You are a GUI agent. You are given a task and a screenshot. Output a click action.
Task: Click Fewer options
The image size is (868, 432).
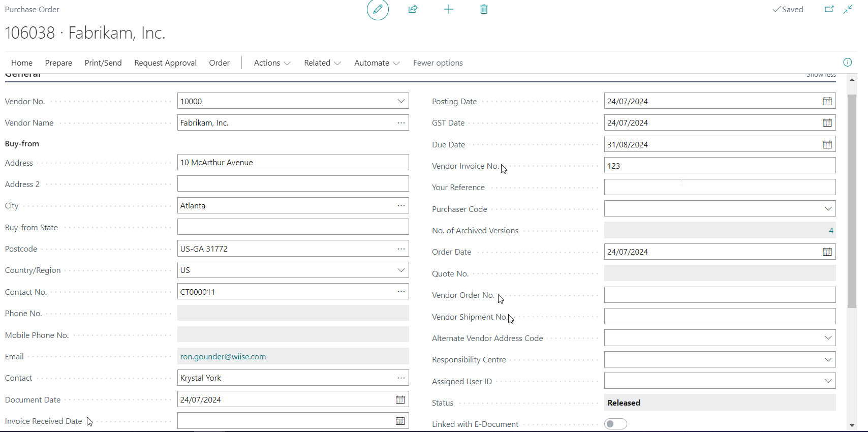[x=438, y=63]
